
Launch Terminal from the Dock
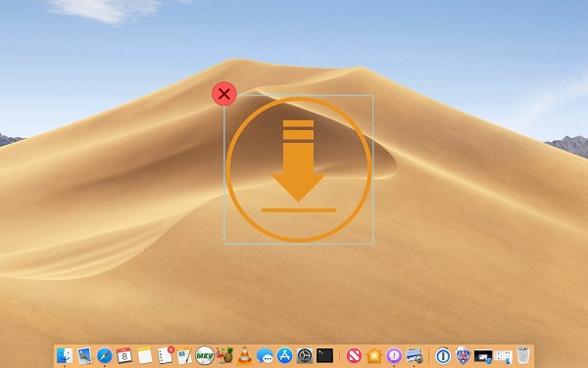324,355
